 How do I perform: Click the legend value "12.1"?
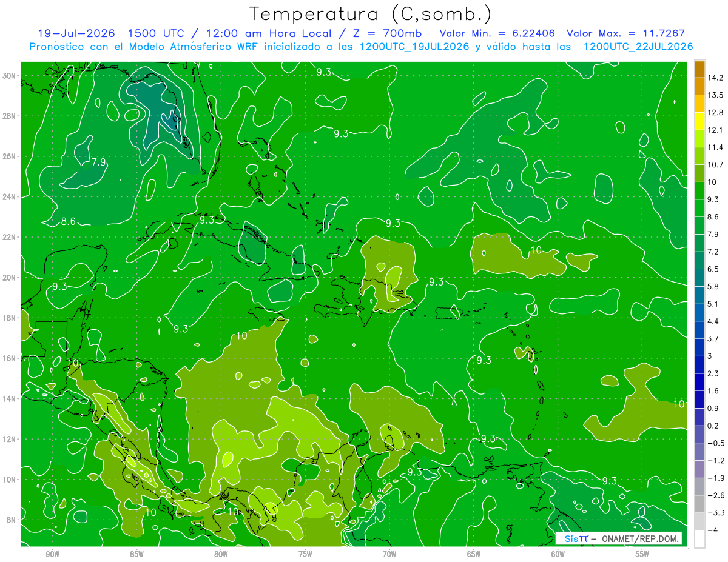click(x=716, y=130)
